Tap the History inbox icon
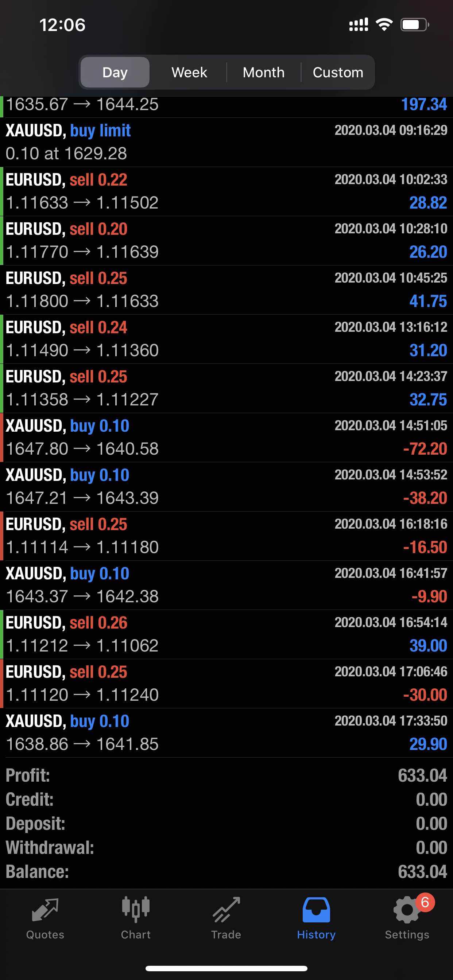The width and height of the screenshot is (453, 980). (316, 910)
